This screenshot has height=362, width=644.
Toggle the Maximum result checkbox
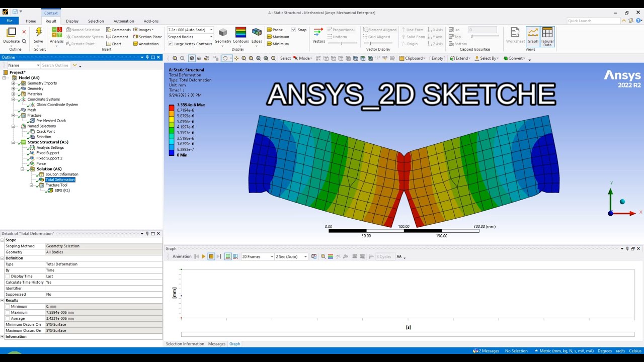click(x=8, y=312)
